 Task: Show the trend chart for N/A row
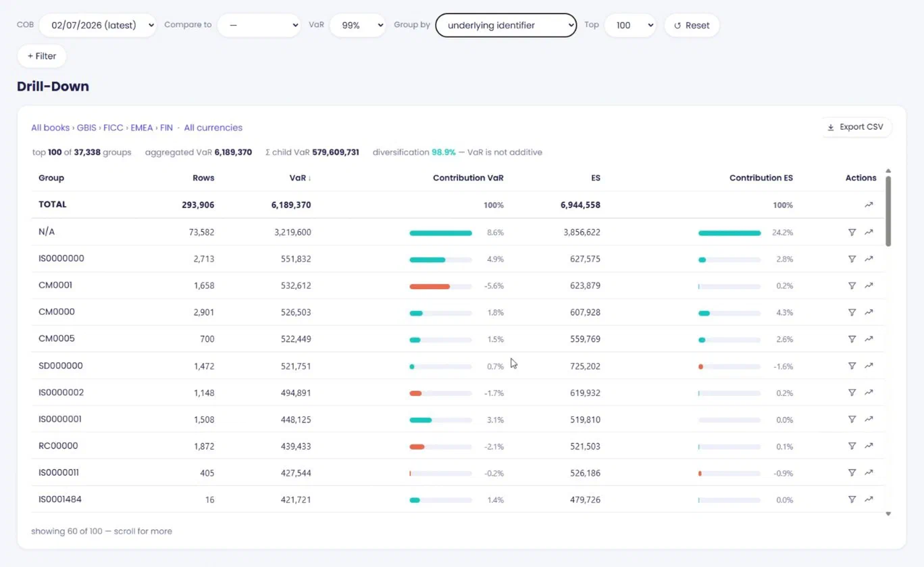869,232
